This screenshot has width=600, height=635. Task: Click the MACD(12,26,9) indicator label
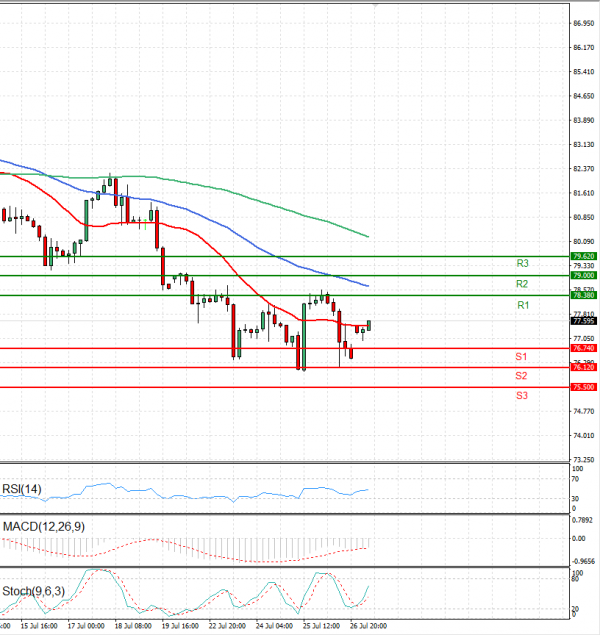point(44,527)
